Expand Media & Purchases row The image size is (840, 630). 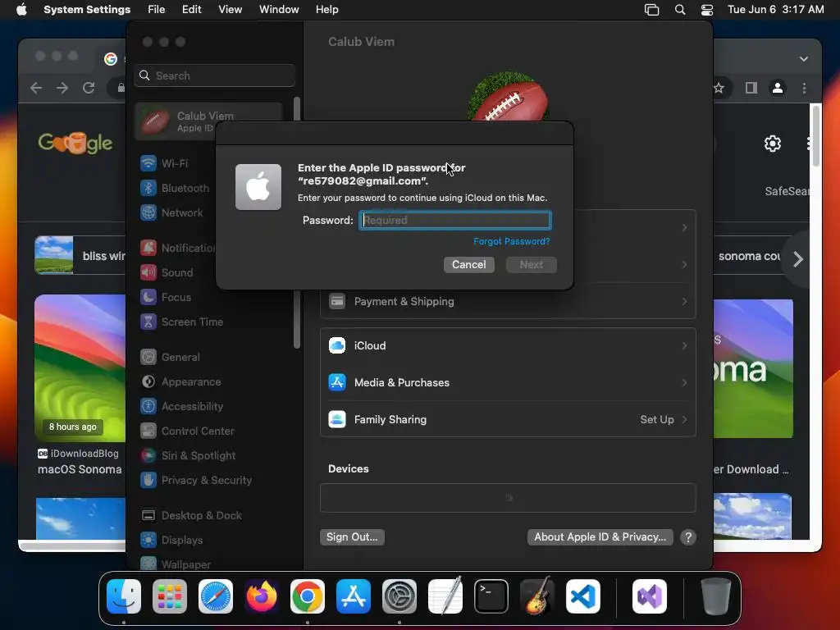pyautogui.click(x=507, y=382)
